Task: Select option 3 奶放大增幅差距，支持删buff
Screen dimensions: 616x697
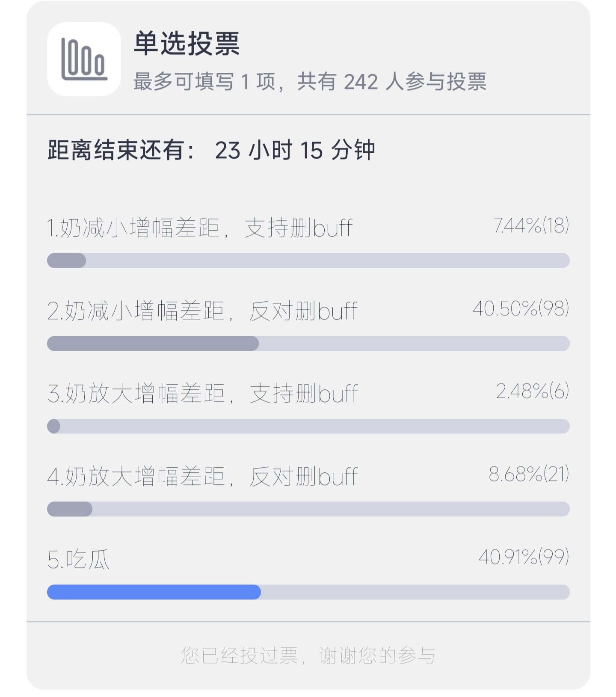Action: point(202,393)
